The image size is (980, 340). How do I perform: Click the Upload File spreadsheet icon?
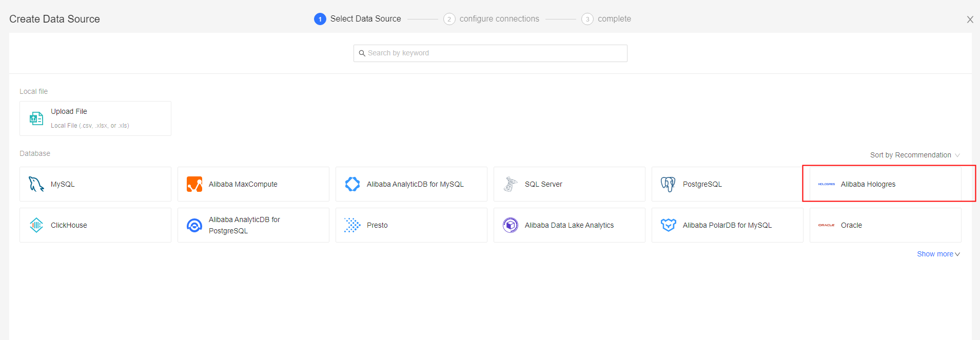pyautogui.click(x=36, y=118)
